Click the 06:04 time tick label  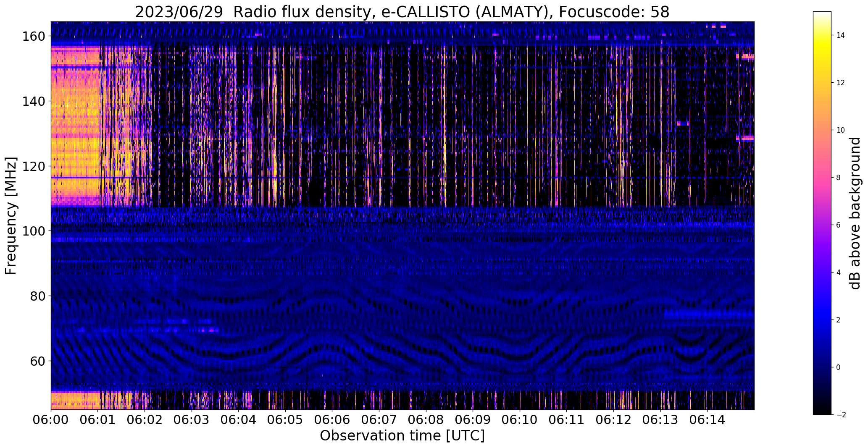(x=239, y=419)
